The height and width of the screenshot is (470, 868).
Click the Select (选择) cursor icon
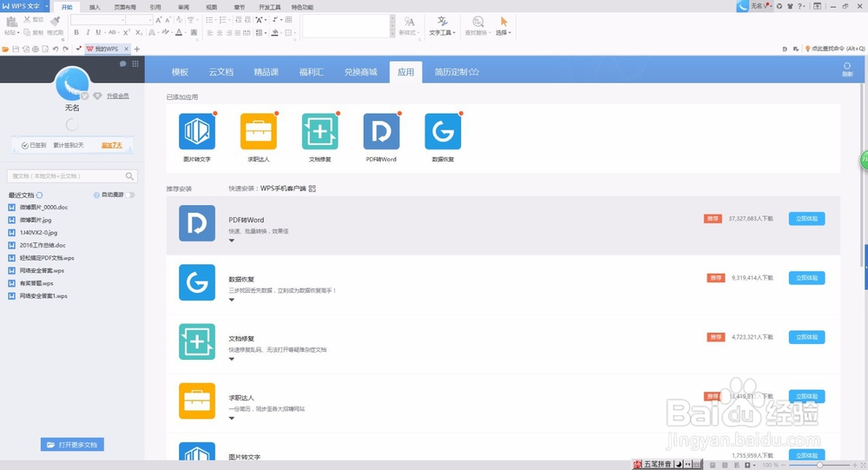coord(503,22)
